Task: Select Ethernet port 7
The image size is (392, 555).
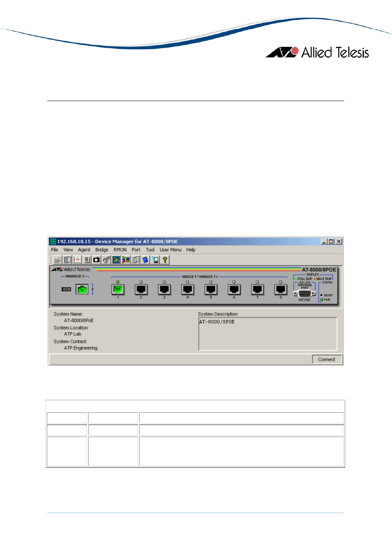Action: coord(258,290)
